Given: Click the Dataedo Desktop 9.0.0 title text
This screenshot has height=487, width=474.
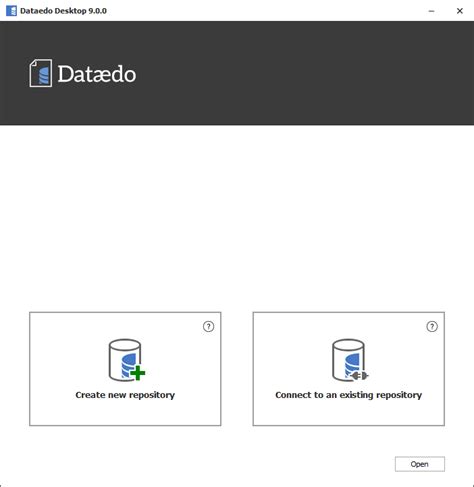Looking at the screenshot, I should (63, 11).
